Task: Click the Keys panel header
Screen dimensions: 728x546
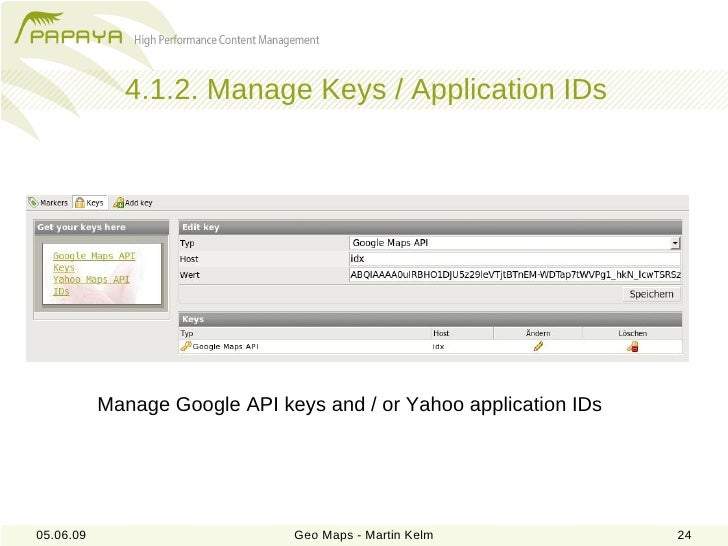Action: 430,319
